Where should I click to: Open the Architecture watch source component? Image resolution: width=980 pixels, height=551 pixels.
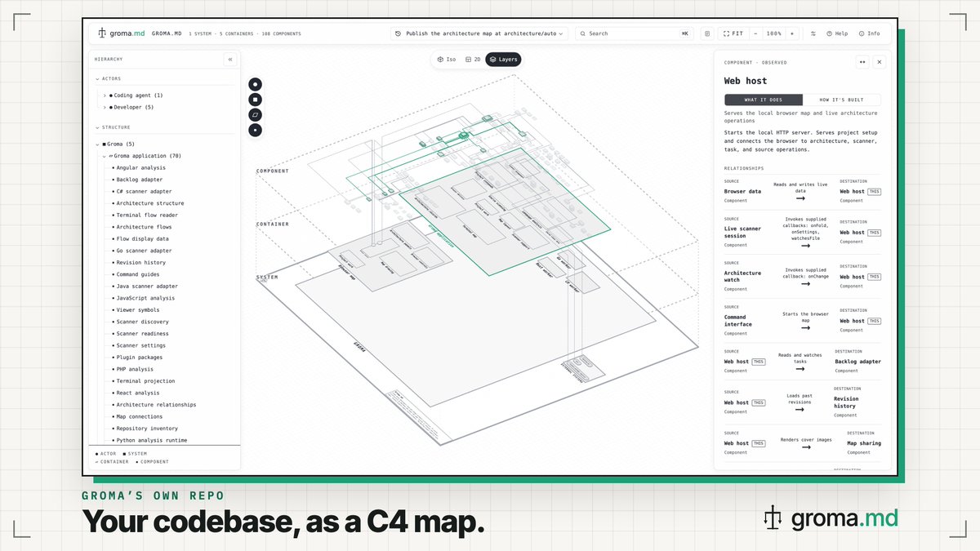(742, 277)
